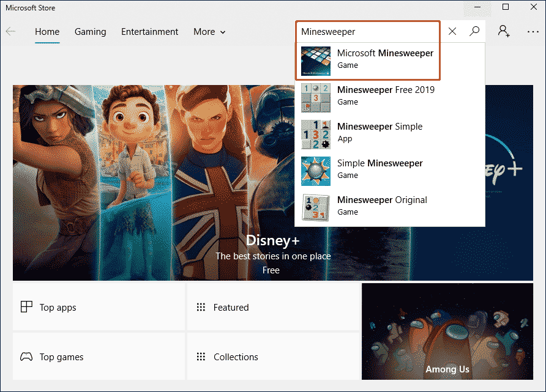Click the Simple Minesweeper mine icon
The image size is (546, 392).
316,171
